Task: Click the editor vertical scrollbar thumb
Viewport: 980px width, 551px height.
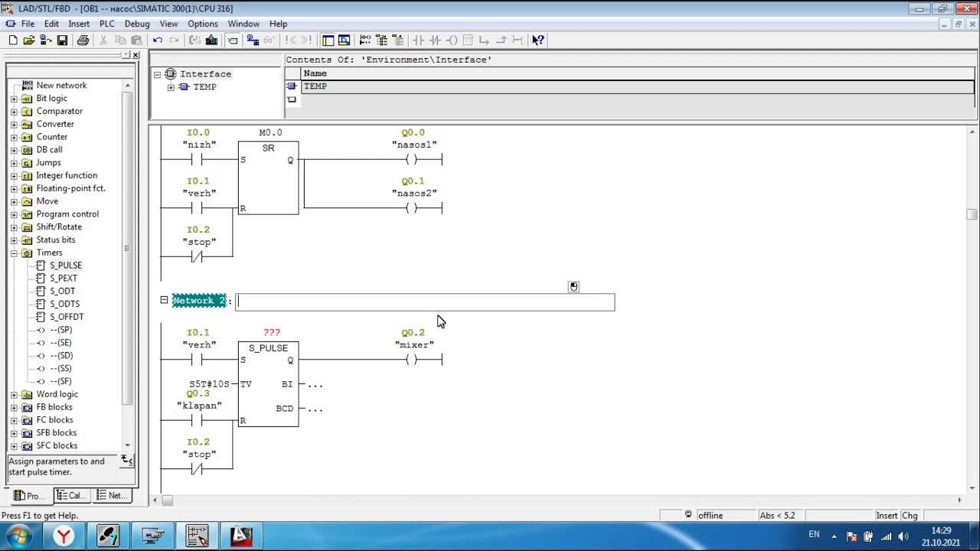Action: point(972,214)
